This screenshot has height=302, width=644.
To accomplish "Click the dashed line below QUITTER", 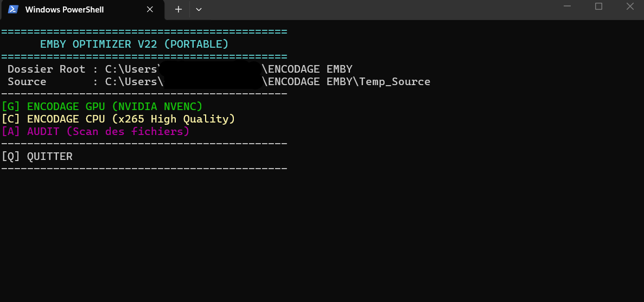I will (x=144, y=169).
